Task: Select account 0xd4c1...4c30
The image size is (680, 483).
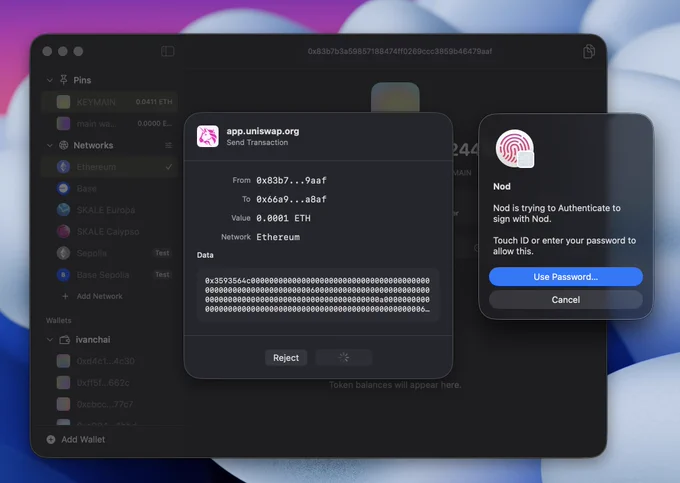Action: [x=110, y=361]
